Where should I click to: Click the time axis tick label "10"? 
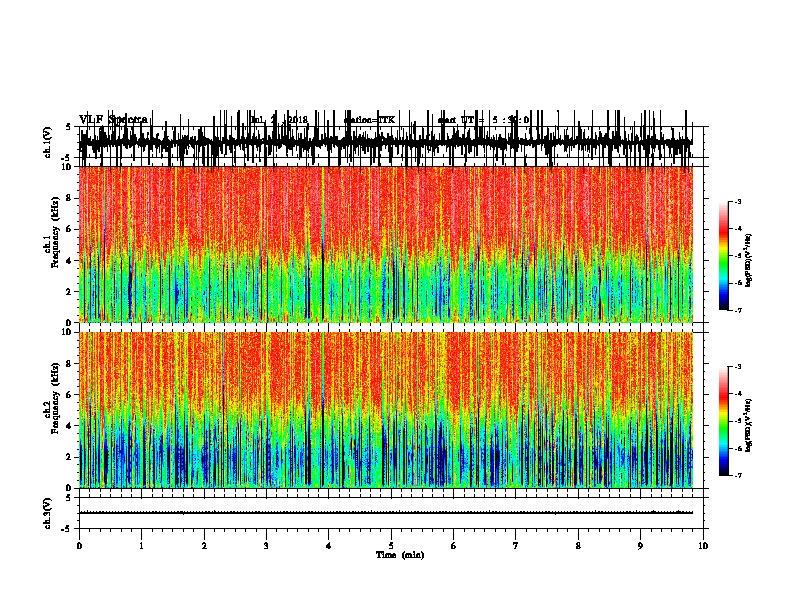point(703,546)
